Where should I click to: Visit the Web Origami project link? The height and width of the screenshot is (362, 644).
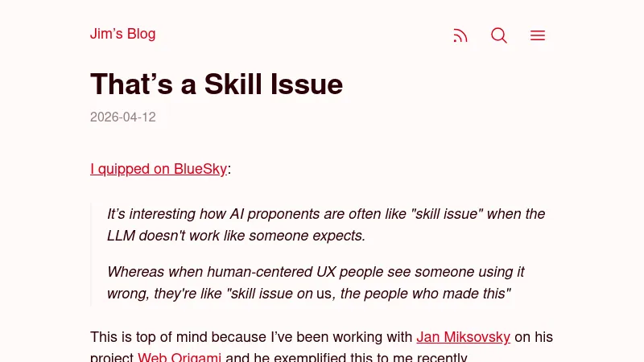coord(180,357)
